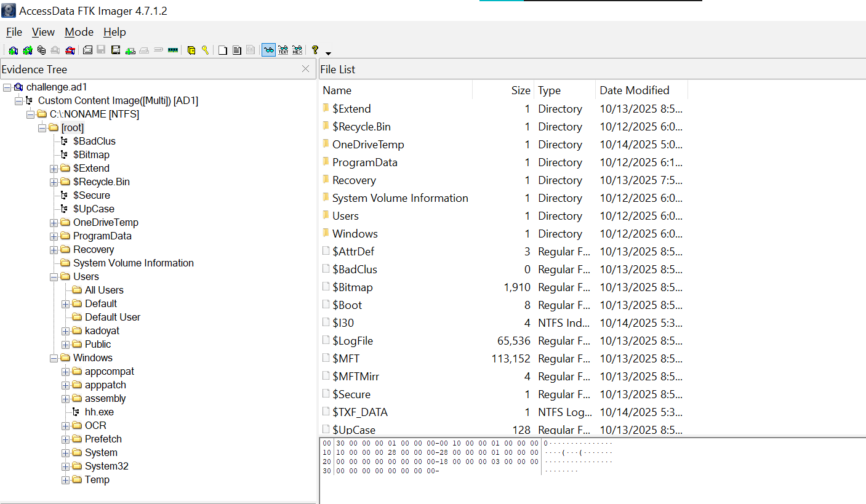Open the Image Mounting toolbar icon
Viewport: 866px width, 504px height.
pos(41,50)
